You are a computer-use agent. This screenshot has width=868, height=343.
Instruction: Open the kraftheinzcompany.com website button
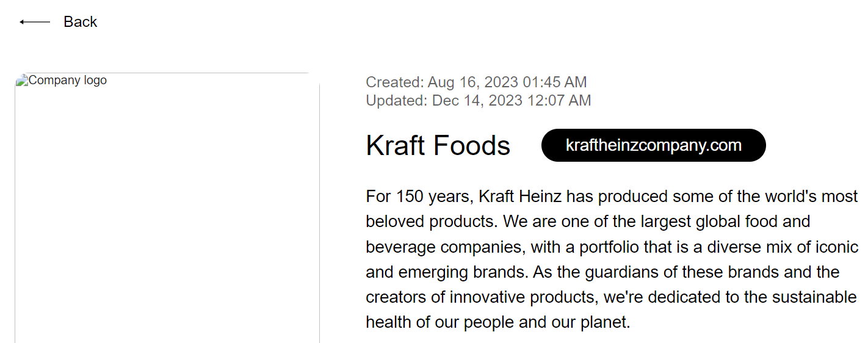[x=653, y=145]
